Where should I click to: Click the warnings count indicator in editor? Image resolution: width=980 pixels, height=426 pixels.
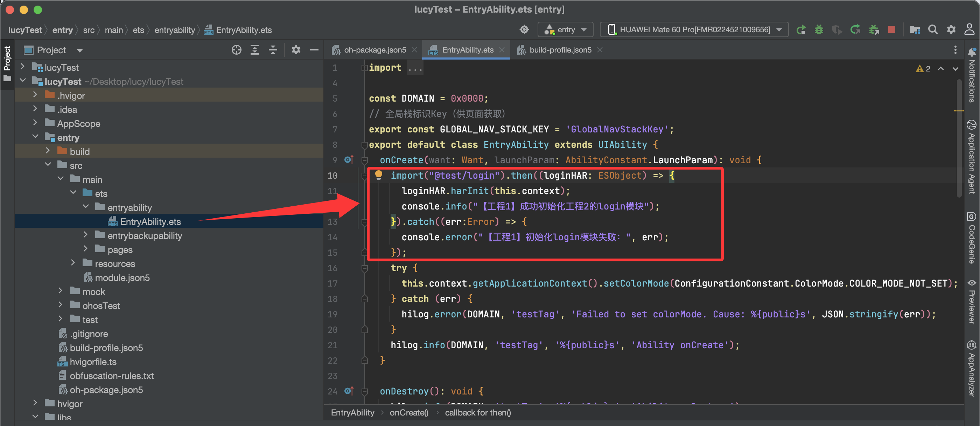[x=923, y=69]
